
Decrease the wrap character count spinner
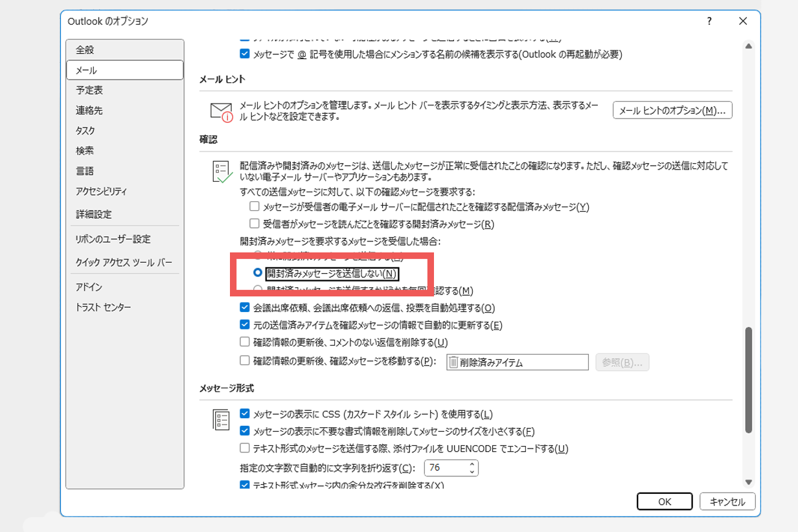(472, 472)
